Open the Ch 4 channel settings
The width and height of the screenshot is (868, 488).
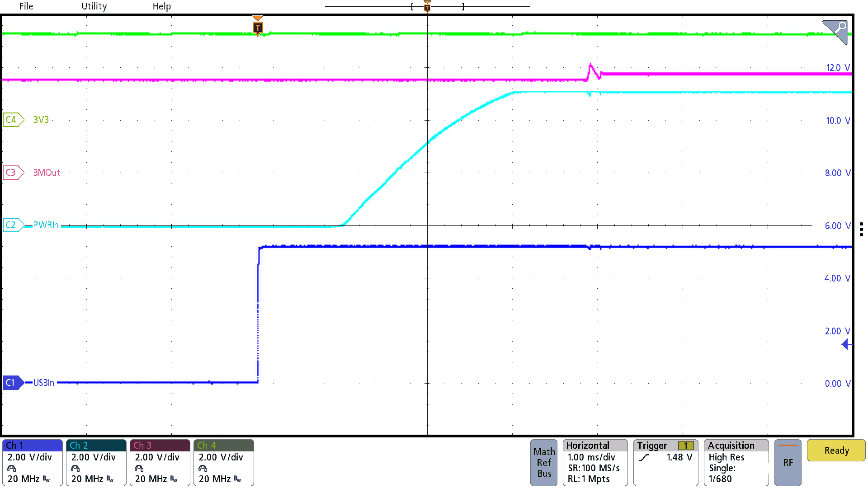223,462
